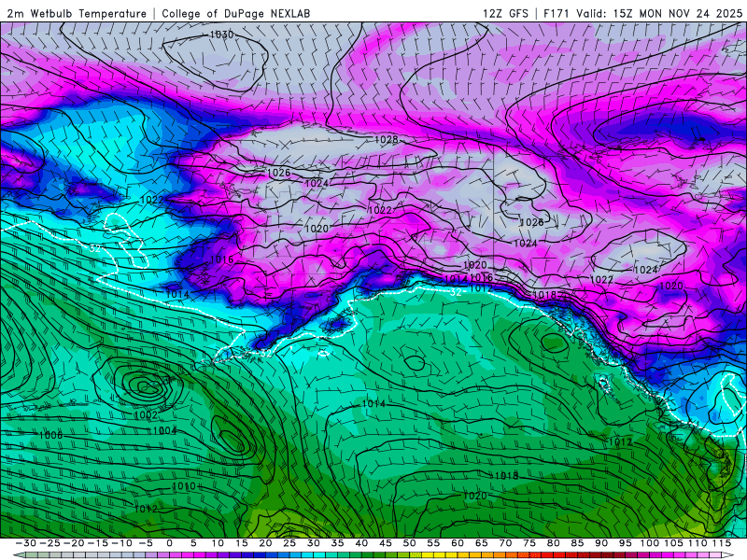Image resolution: width=747 pixels, height=560 pixels.
Task: Click the '115' value on the color scale
Action: [x=722, y=543]
